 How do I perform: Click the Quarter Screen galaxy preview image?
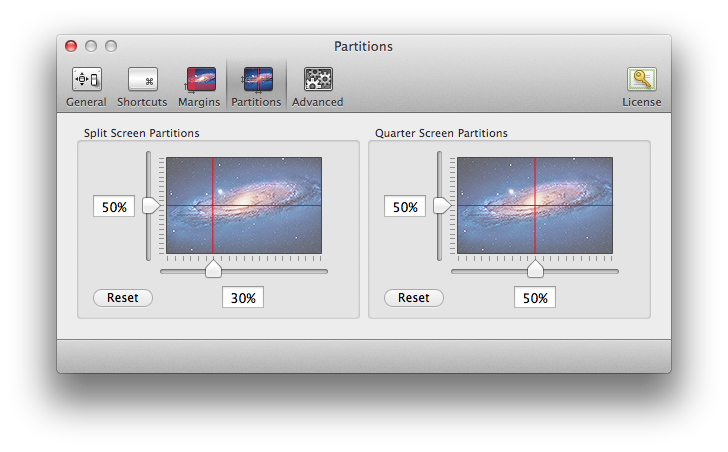coord(535,205)
